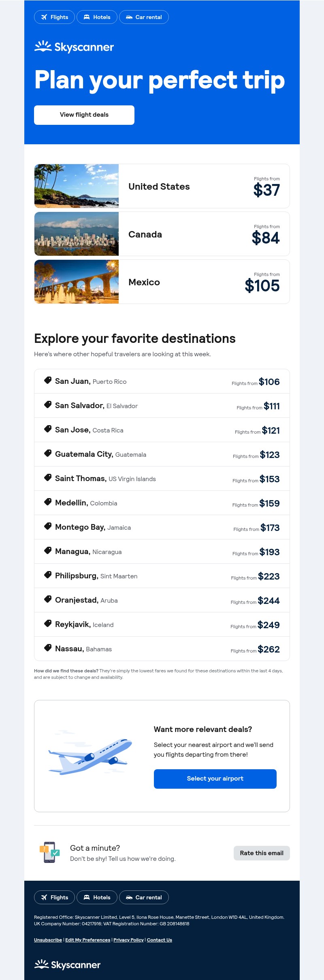The width and height of the screenshot is (324, 980).
Task: Open the Hotels tab in the top header
Action: coord(97,17)
